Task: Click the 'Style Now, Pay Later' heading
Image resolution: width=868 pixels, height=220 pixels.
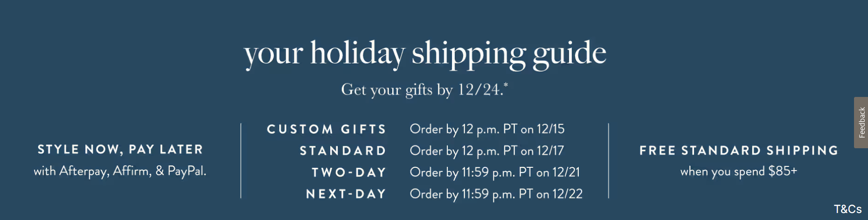Action: pos(120,150)
